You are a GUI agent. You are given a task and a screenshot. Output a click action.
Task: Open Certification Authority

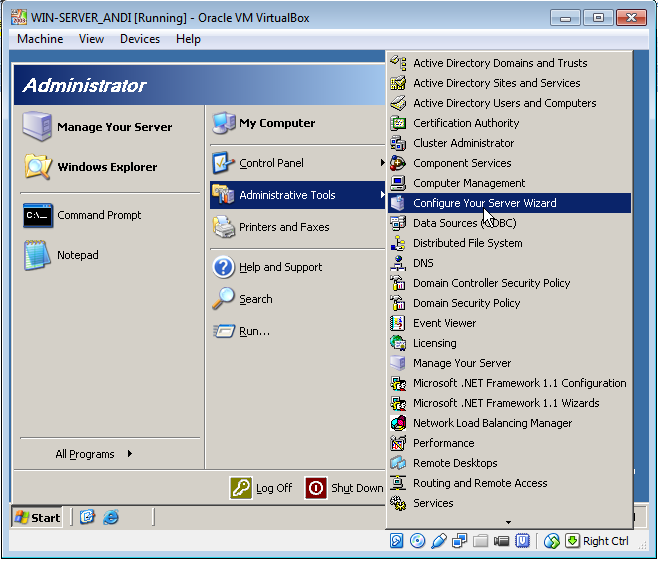pos(509,123)
